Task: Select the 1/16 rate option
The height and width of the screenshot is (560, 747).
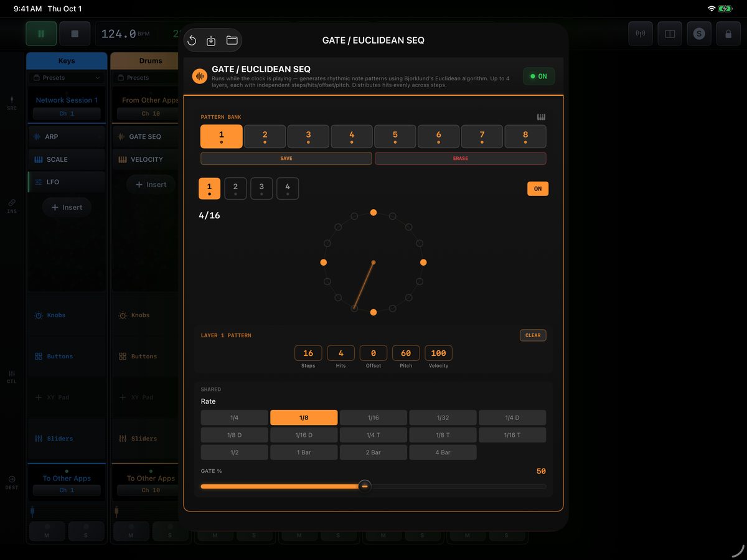Action: [374, 418]
